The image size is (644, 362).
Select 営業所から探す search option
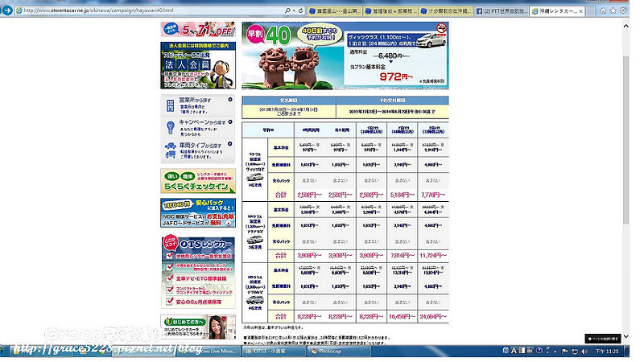(198, 105)
